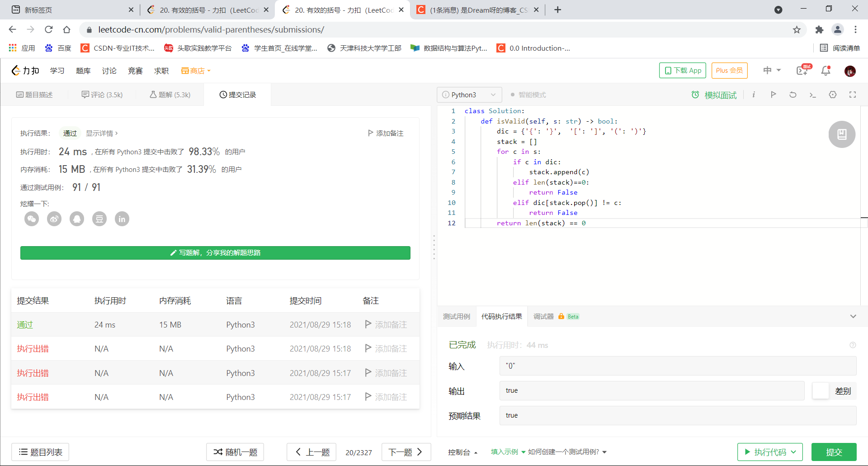The height and width of the screenshot is (466, 868).
Task: Click the green 提交 submit button
Action: click(834, 452)
